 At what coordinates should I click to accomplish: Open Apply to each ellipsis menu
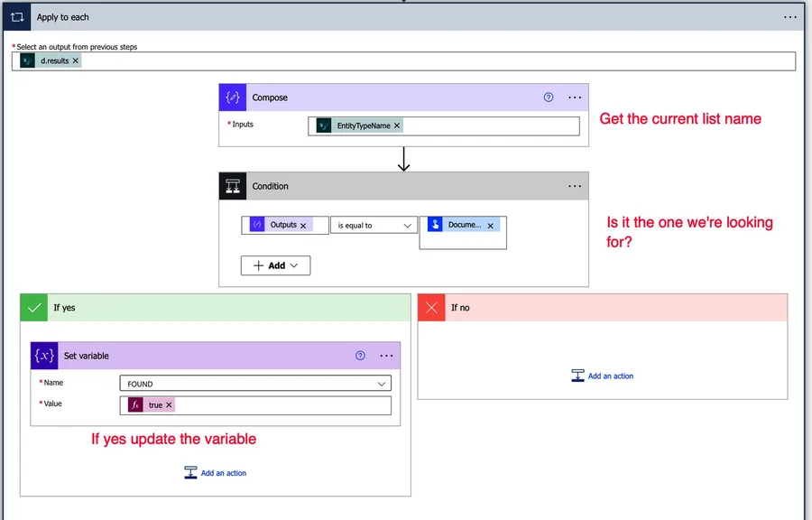[x=790, y=17]
